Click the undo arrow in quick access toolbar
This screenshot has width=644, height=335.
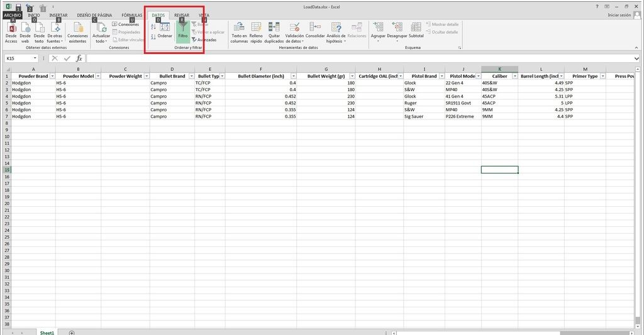(x=29, y=6)
